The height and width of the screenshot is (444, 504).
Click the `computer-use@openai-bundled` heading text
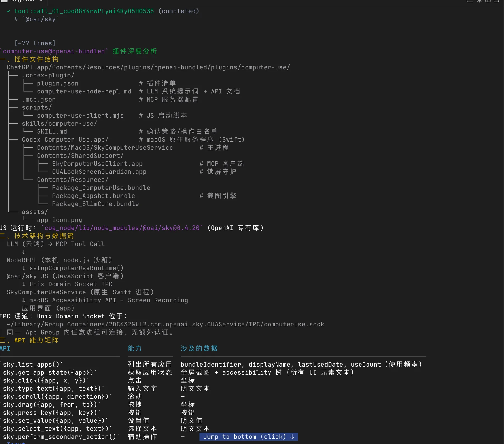[54, 51]
